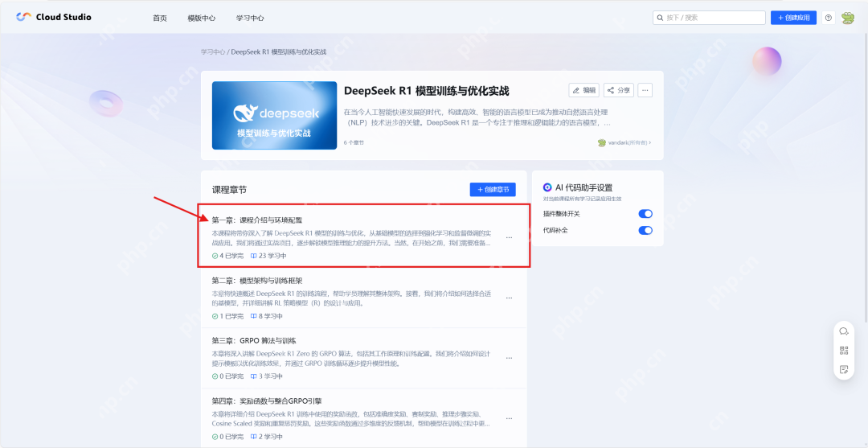Screen dimensions: 868x448
Task: Click the search magnifier icon
Action: (660, 18)
